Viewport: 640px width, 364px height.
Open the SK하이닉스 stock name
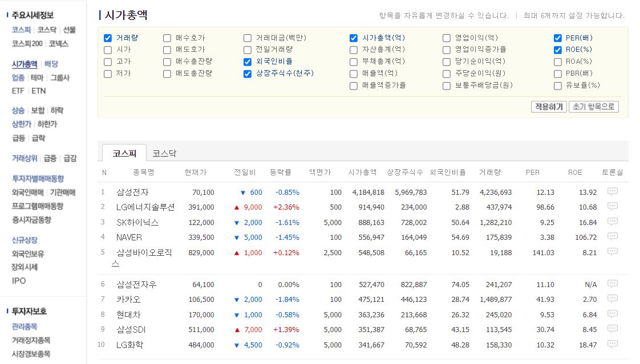click(137, 223)
